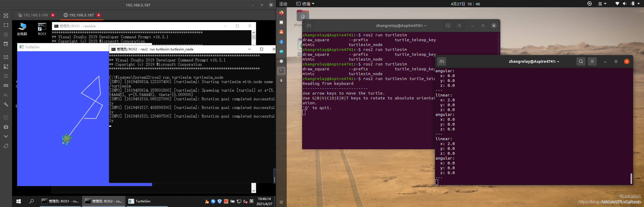Launch Firefox from the Ubuntu dock
The width and height of the screenshot is (644, 207).
point(281,13)
